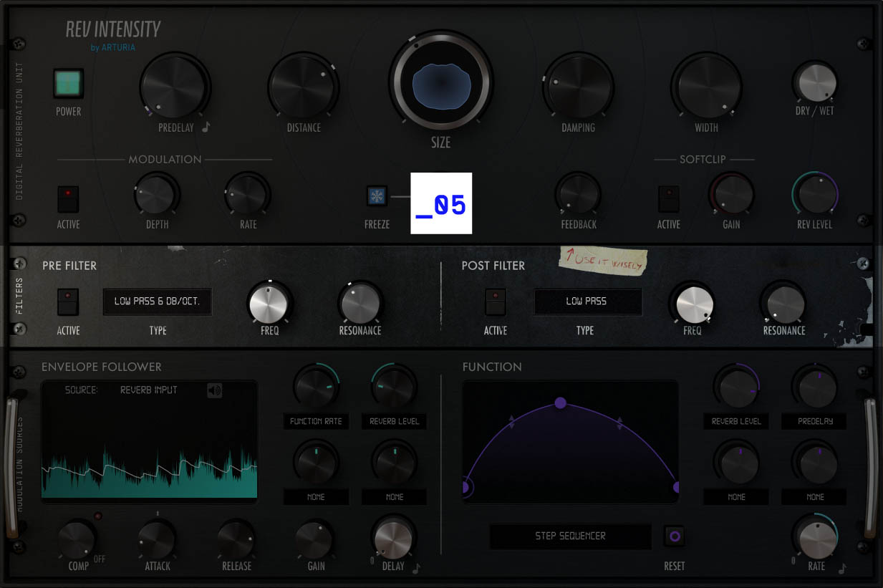This screenshot has width=883, height=588.
Task: Open the Function Rate destination label
Action: [x=316, y=421]
